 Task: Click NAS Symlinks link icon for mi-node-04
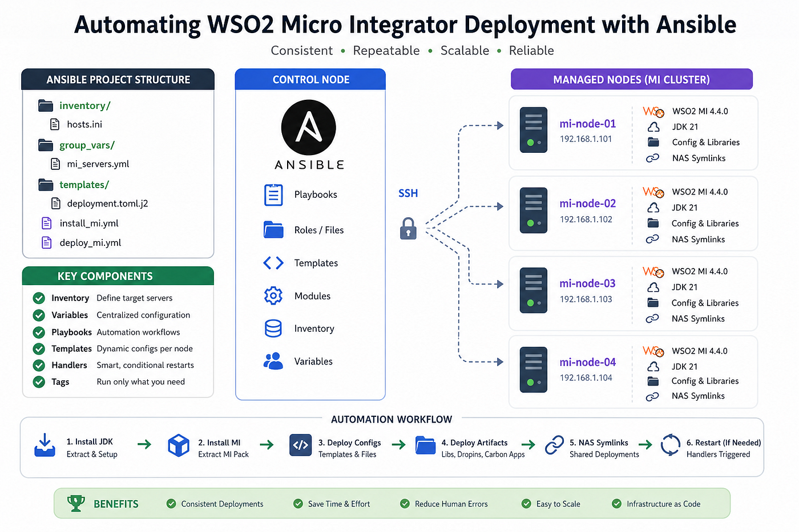click(653, 396)
